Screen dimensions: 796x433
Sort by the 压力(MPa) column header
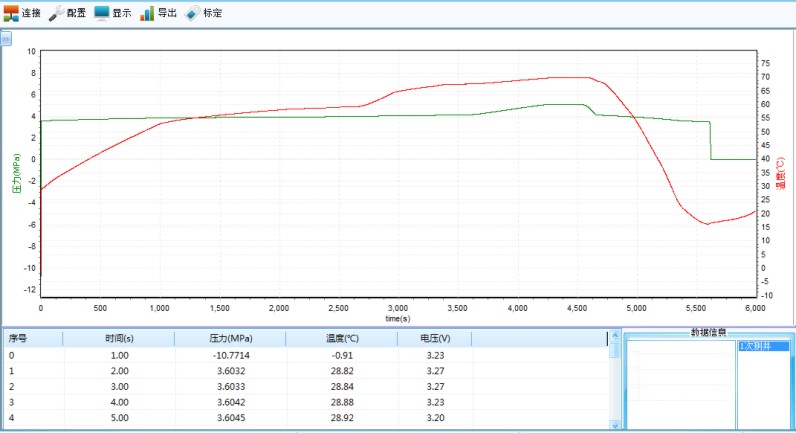[231, 339]
